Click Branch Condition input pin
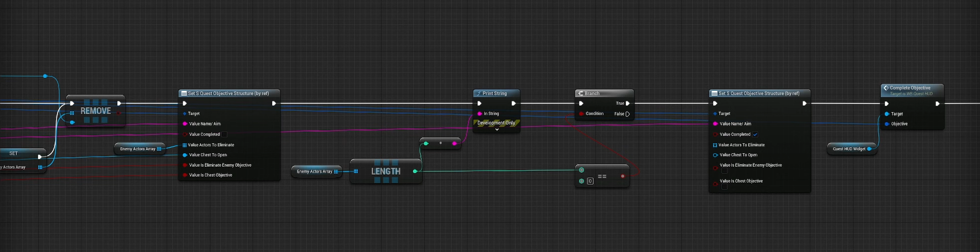The image size is (980, 252). point(582,114)
